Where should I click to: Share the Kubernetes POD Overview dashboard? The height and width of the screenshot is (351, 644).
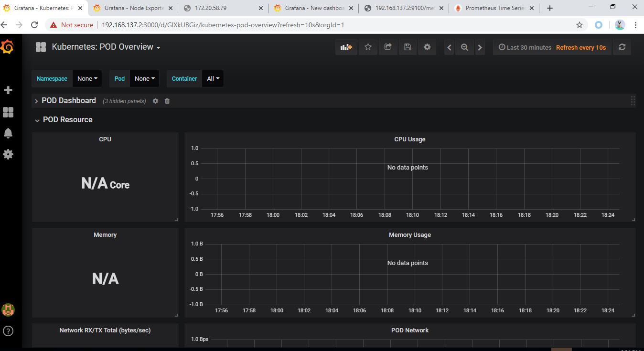pos(387,47)
